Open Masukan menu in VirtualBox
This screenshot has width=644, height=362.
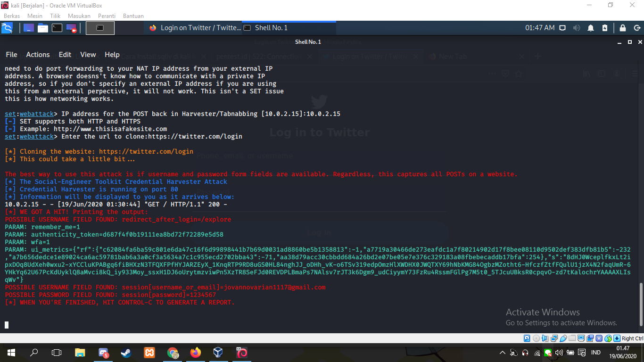[x=79, y=16]
